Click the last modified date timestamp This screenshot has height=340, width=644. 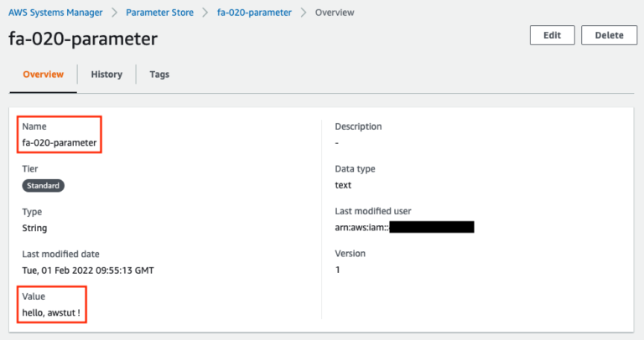(x=87, y=270)
